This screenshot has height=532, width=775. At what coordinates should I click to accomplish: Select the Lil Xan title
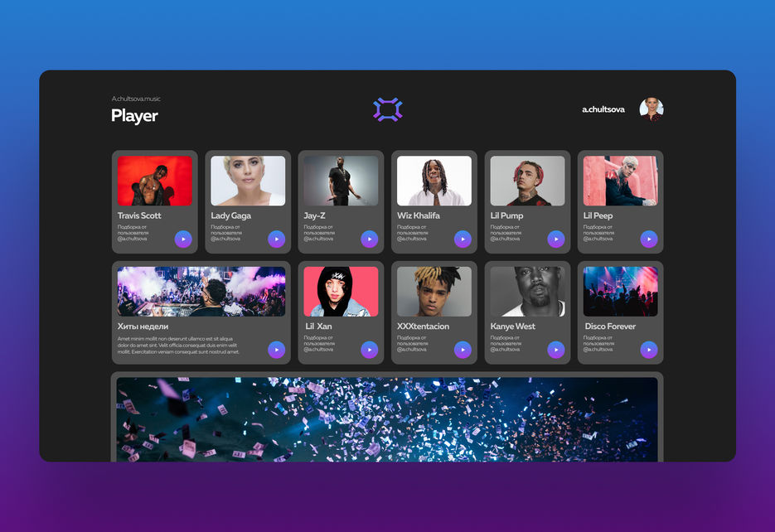[319, 326]
